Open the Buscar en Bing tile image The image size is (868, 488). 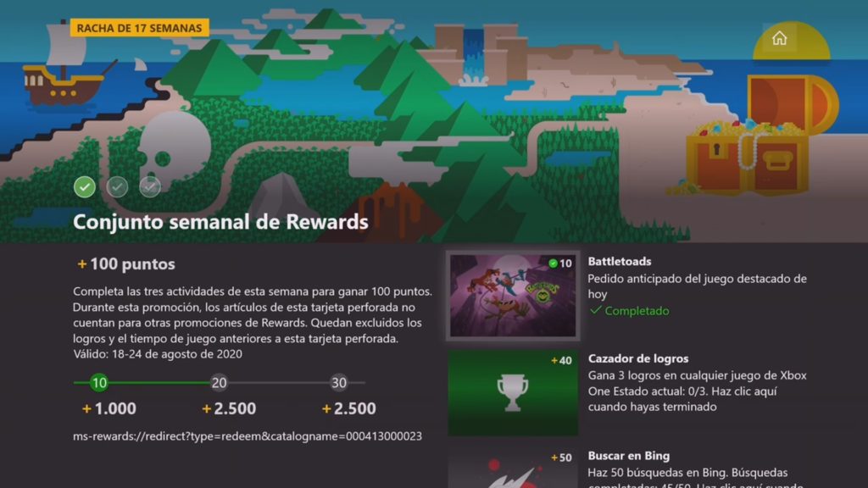pyautogui.click(x=513, y=468)
